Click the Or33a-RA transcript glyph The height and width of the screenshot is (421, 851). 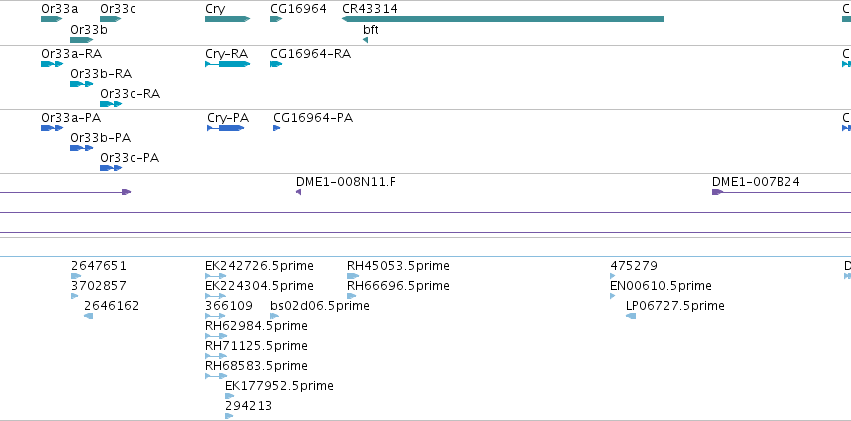[52, 64]
